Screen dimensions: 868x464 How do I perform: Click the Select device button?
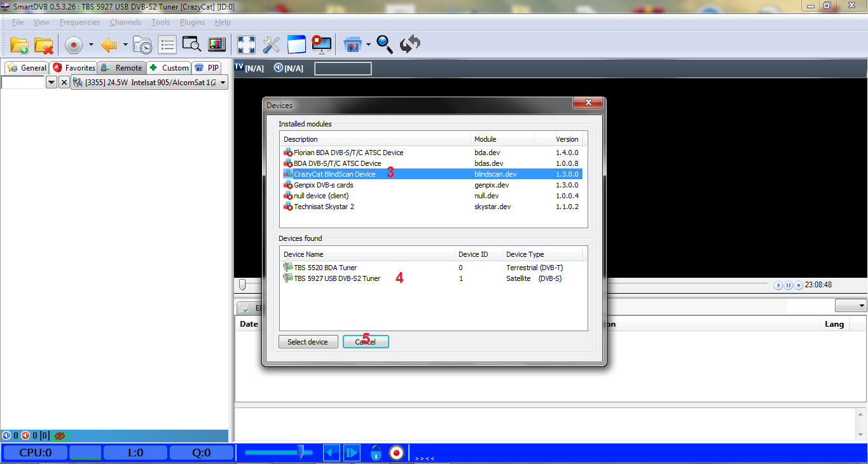click(308, 342)
